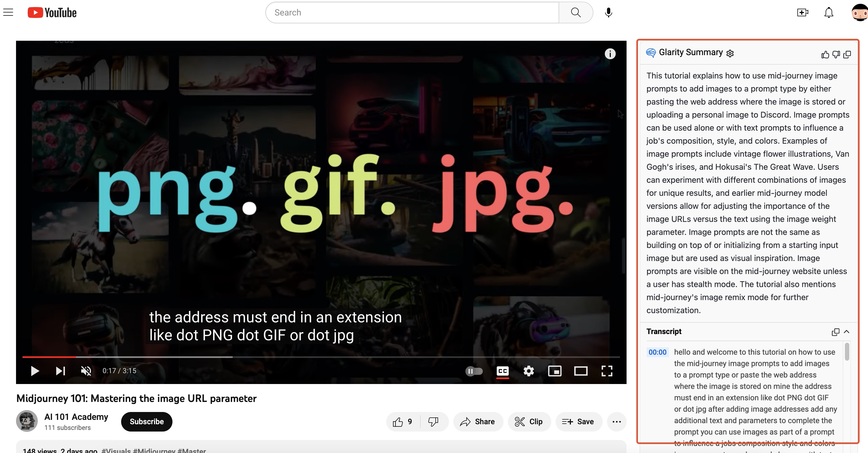Screen dimensions: 868x453
Task: Expand the video subtitles CC menu
Action: click(x=502, y=370)
